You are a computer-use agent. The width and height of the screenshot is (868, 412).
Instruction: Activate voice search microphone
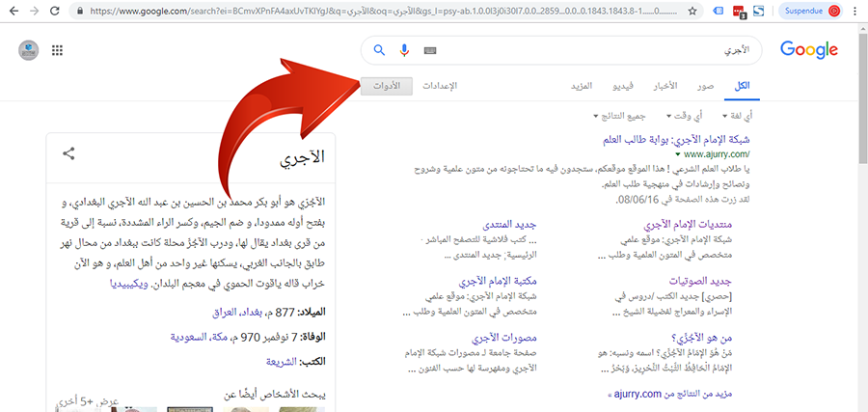[x=404, y=50]
